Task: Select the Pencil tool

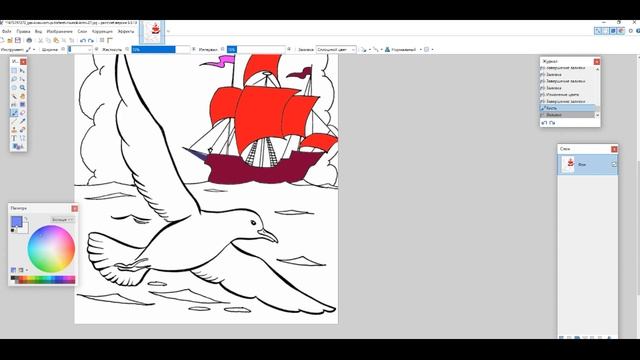Action: [x=14, y=121]
